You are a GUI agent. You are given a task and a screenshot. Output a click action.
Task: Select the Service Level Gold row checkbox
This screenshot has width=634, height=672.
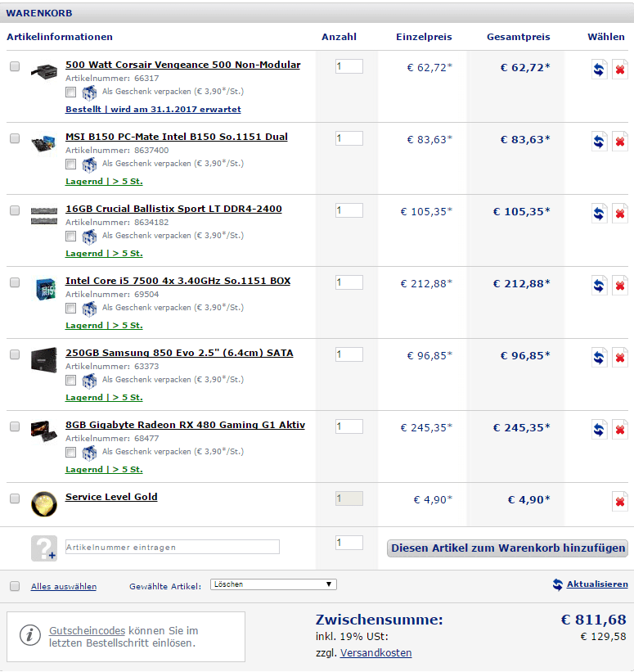pyautogui.click(x=15, y=498)
